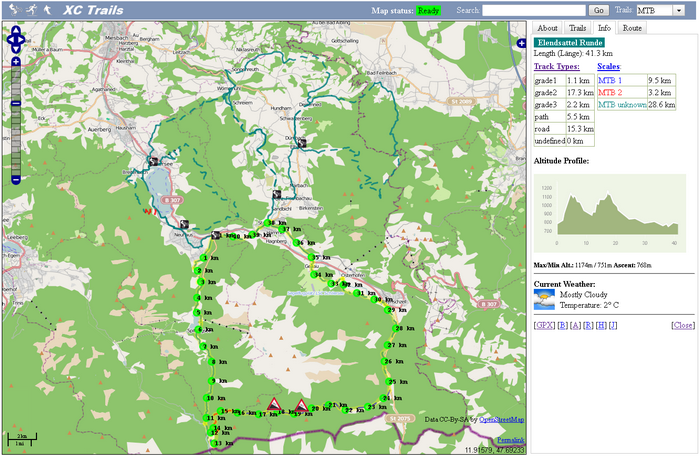Pan the map east with right arrow
The width and height of the screenshot is (700, 456).
pos(21,40)
